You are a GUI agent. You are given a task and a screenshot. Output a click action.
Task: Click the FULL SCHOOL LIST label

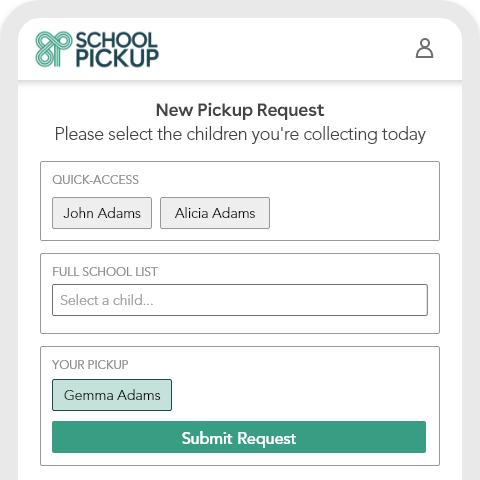[x=105, y=272]
